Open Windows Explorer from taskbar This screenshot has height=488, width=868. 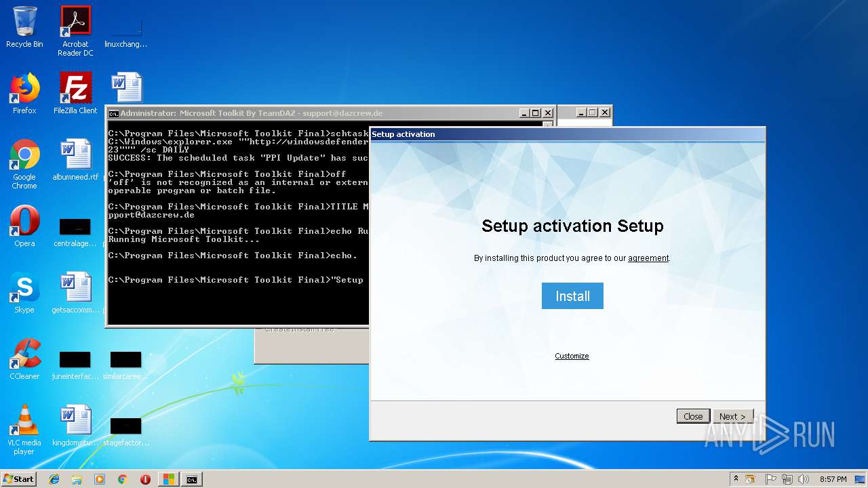[77, 479]
